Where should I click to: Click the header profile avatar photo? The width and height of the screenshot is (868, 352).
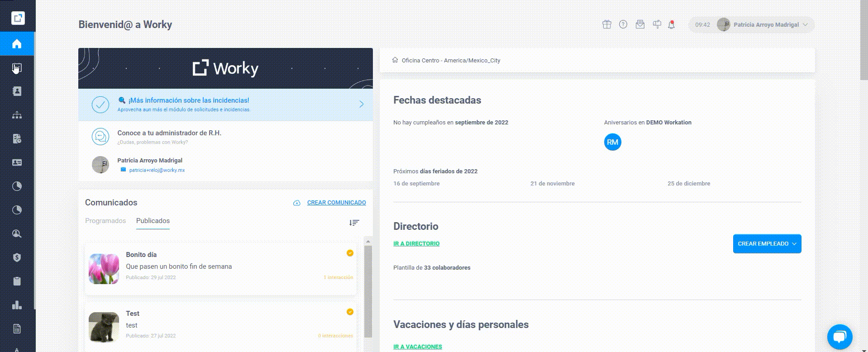pyautogui.click(x=724, y=24)
